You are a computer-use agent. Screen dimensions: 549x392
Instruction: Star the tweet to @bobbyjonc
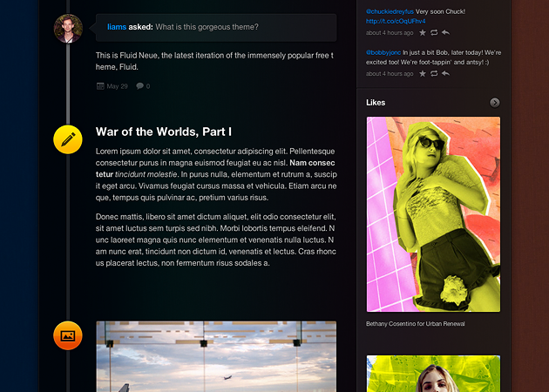423,74
